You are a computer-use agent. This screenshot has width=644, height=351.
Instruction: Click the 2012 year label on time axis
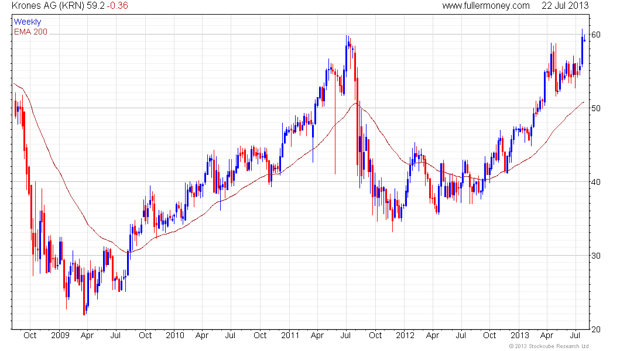[405, 335]
